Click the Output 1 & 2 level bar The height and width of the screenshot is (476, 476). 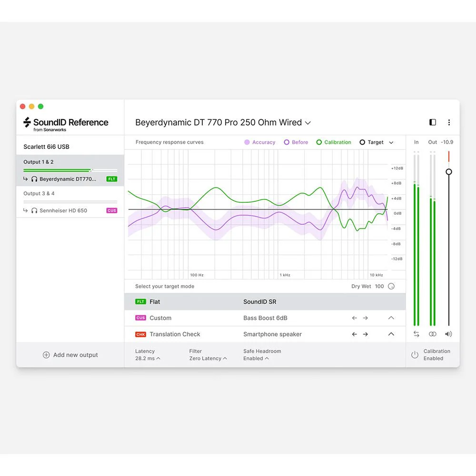pyautogui.click(x=70, y=170)
